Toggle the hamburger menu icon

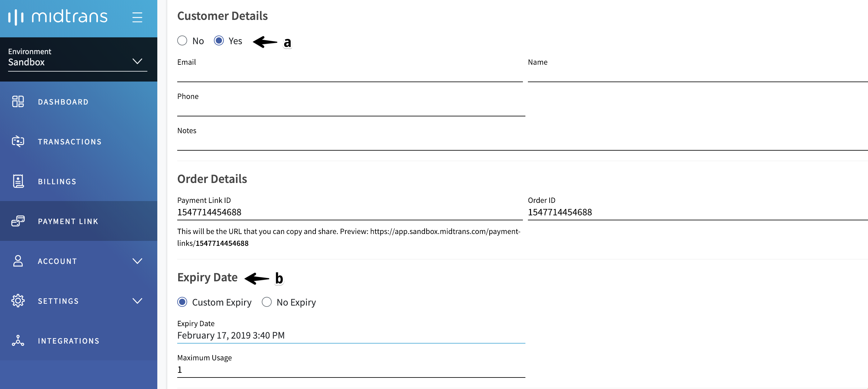point(137,17)
